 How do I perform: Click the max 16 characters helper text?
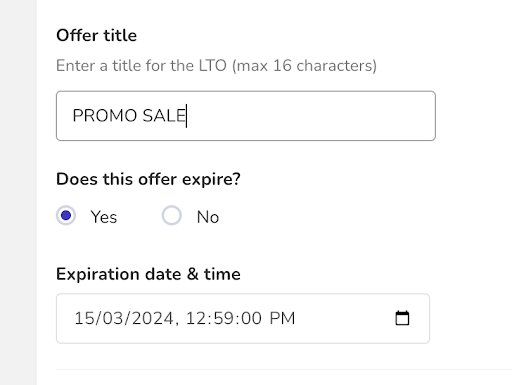(x=305, y=65)
